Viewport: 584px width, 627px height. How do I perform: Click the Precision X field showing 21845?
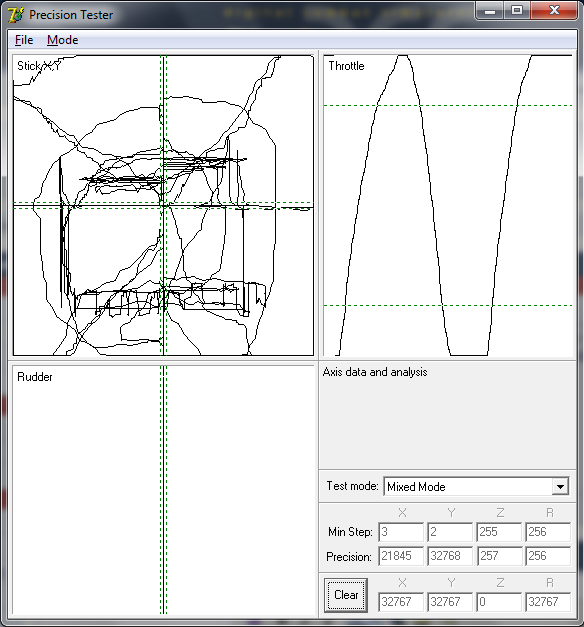coord(401,556)
